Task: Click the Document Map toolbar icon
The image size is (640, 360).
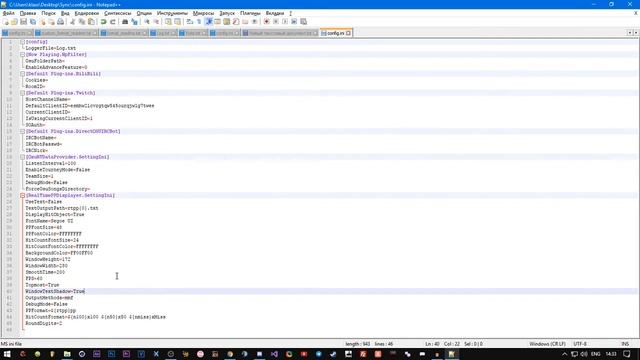Action: tap(227, 22)
